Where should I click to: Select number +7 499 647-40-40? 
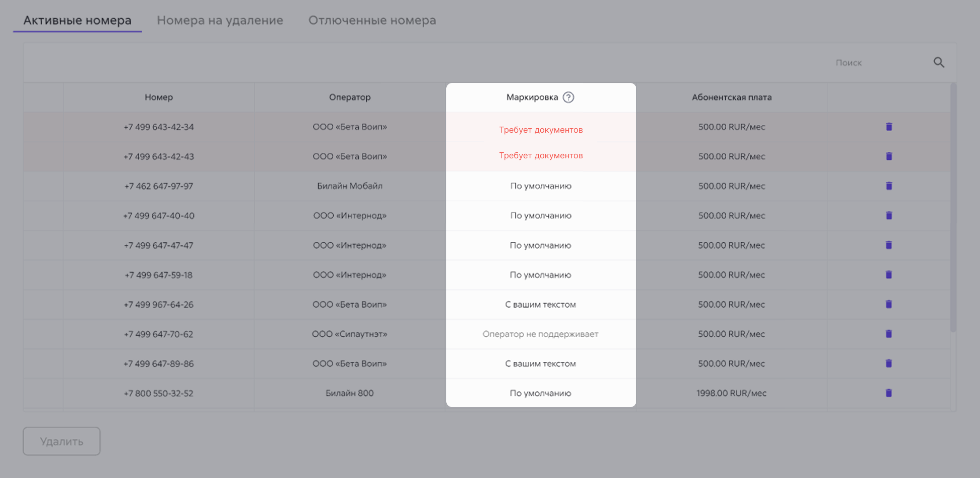(159, 216)
